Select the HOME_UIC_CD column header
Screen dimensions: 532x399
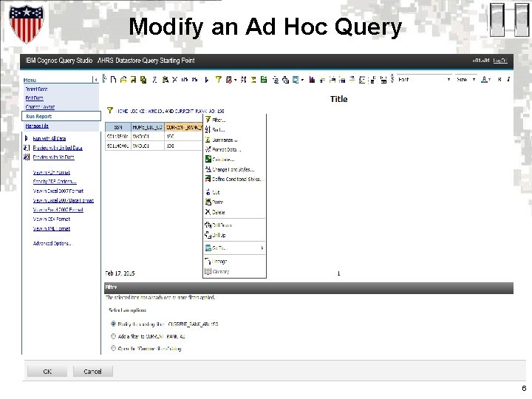[x=148, y=127]
